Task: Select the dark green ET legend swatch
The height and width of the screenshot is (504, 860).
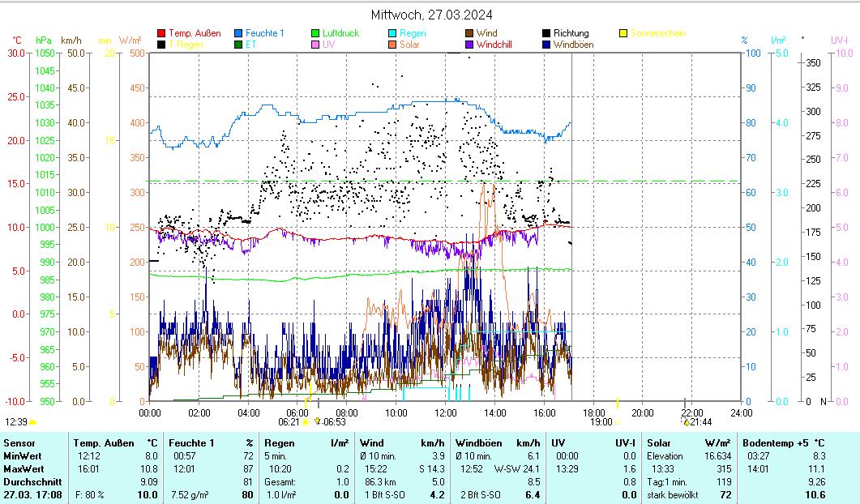Action: (238, 45)
